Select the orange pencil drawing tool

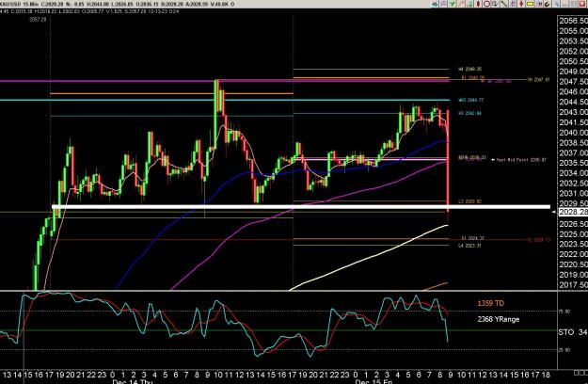461,4
